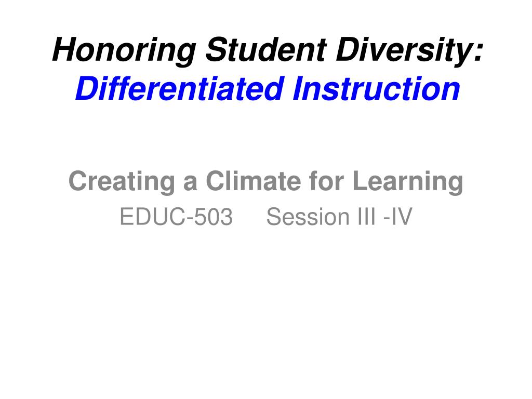
Task: Select the word Learning in the subtitle
Action: [x=408, y=182]
